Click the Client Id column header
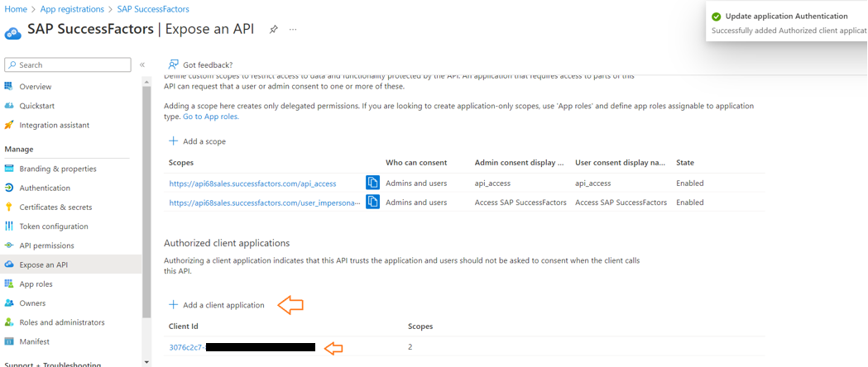 pyautogui.click(x=184, y=326)
